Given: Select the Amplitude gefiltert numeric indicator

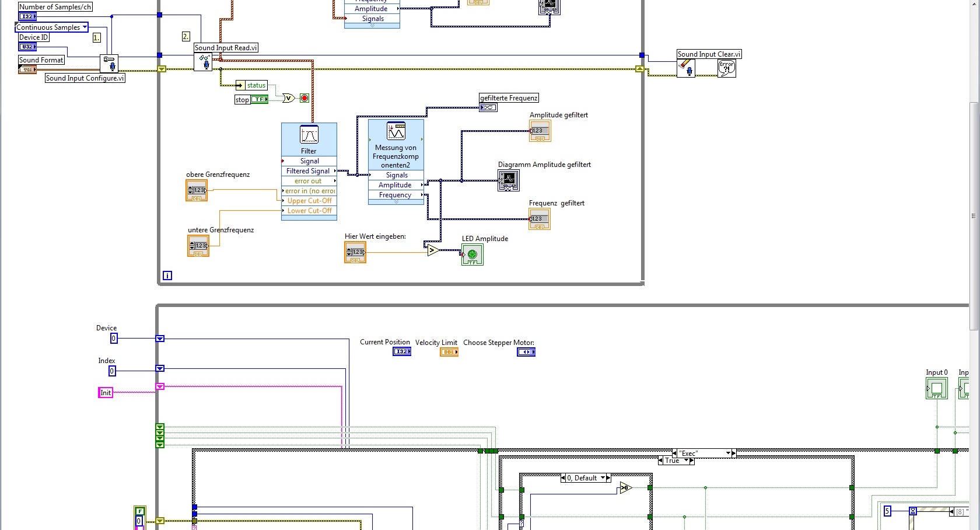Looking at the screenshot, I should coord(540,131).
